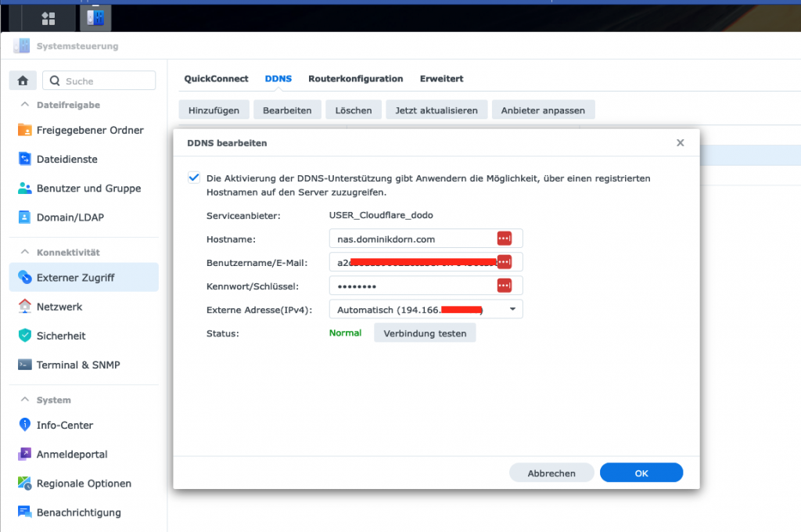Close the DDNS bearbeiten dialog
The image size is (801, 532).
pyautogui.click(x=680, y=142)
